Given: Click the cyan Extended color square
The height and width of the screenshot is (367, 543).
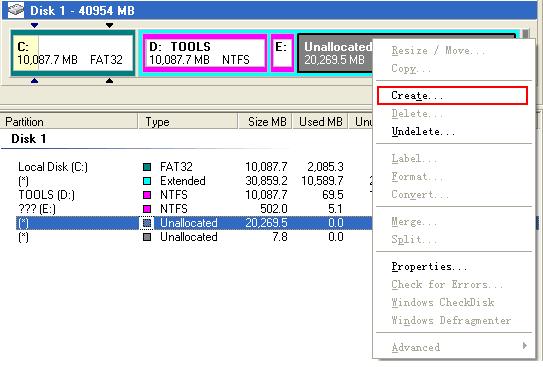Looking at the screenshot, I should [147, 181].
